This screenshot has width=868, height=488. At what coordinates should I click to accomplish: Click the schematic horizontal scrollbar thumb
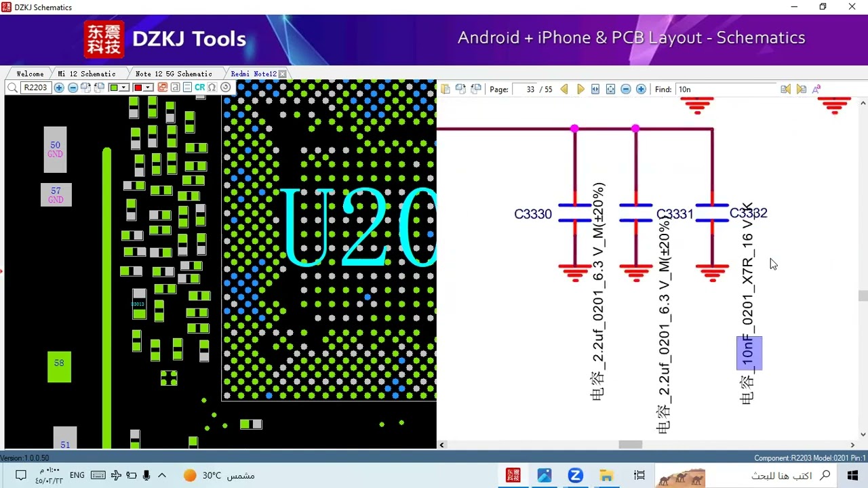click(631, 445)
